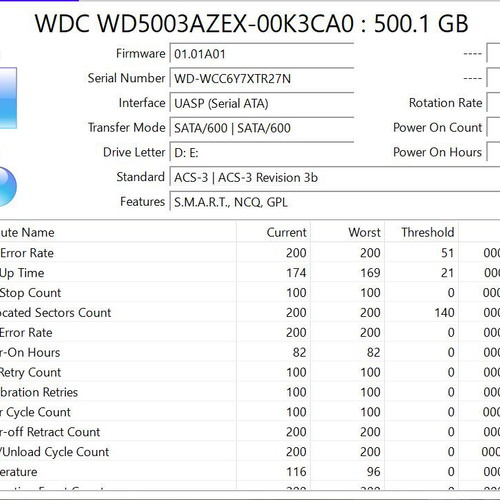
Task: Click the Standard label
Action: [x=140, y=177]
